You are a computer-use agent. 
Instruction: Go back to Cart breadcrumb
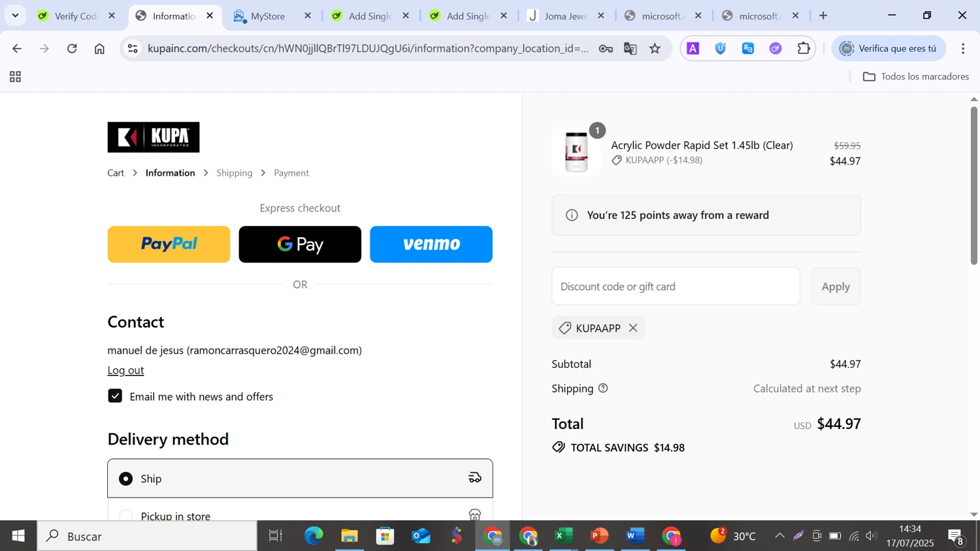point(116,173)
